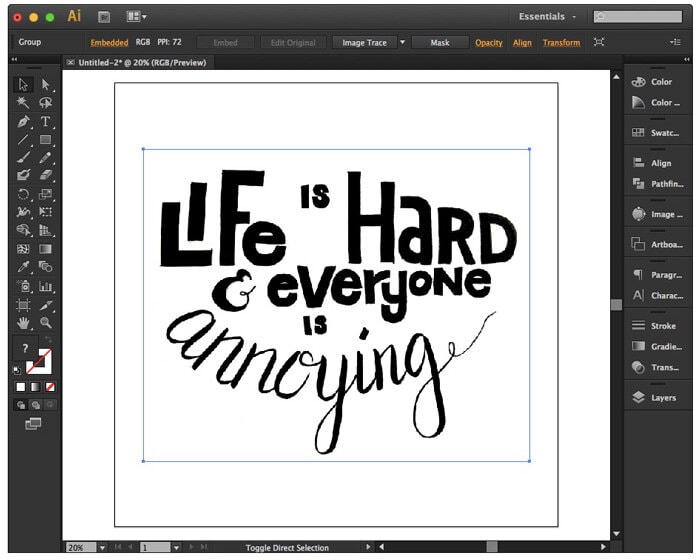Click the search field in title bar

638,17
